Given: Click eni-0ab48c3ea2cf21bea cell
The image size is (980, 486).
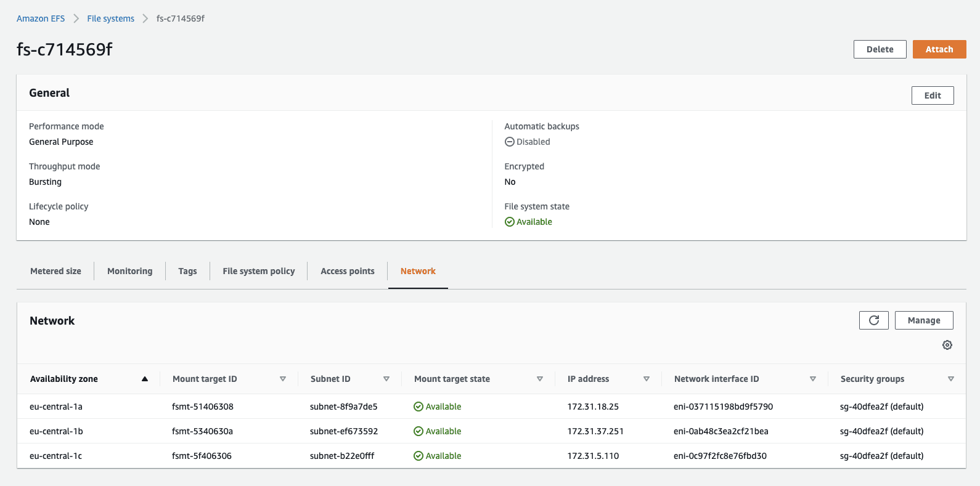Looking at the screenshot, I should click(x=721, y=431).
